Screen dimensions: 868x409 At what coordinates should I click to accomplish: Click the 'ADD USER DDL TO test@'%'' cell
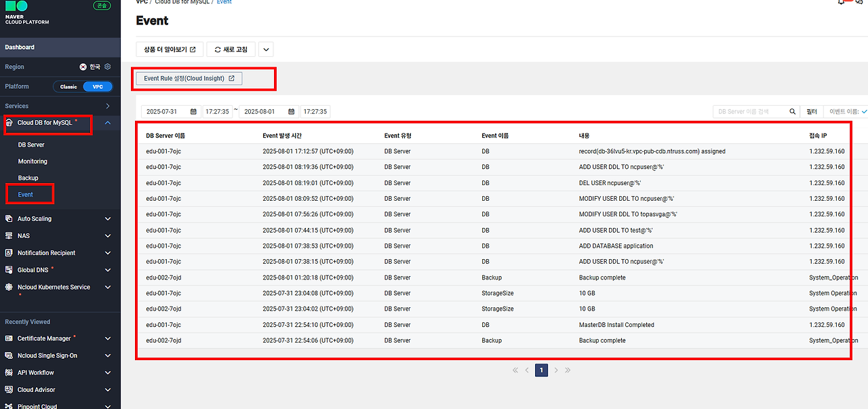pos(616,231)
